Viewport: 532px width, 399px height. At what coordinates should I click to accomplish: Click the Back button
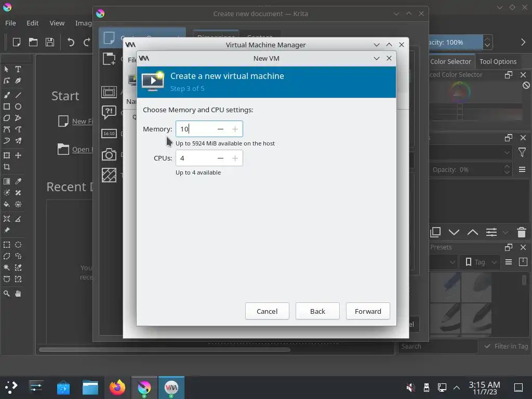317,311
